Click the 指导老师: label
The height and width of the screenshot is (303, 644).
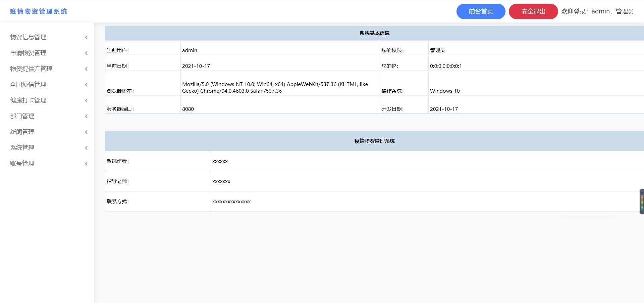tap(118, 181)
